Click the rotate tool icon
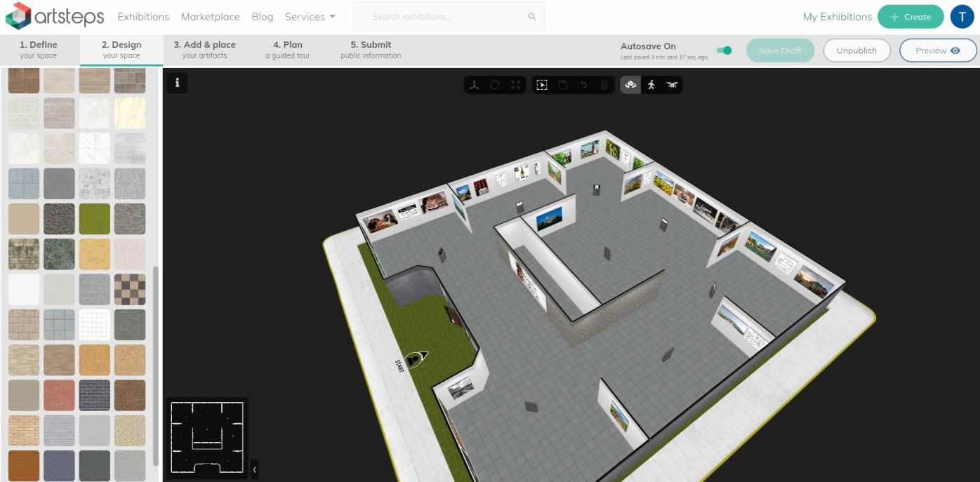This screenshot has height=482, width=980. coord(495,85)
